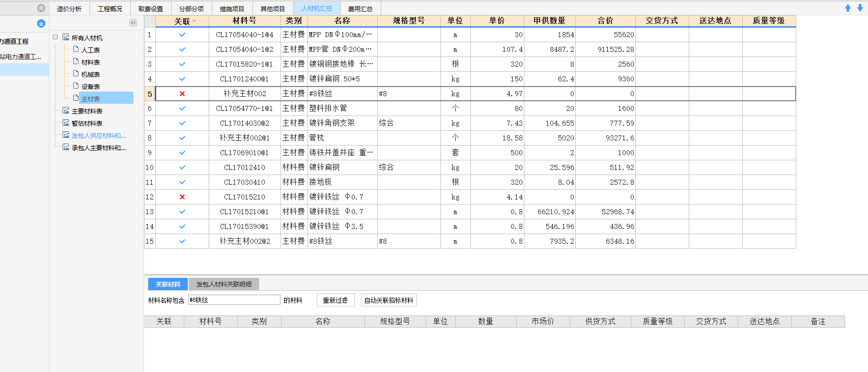Click the 单价 column header
The height and width of the screenshot is (372, 868).
pos(497,21)
